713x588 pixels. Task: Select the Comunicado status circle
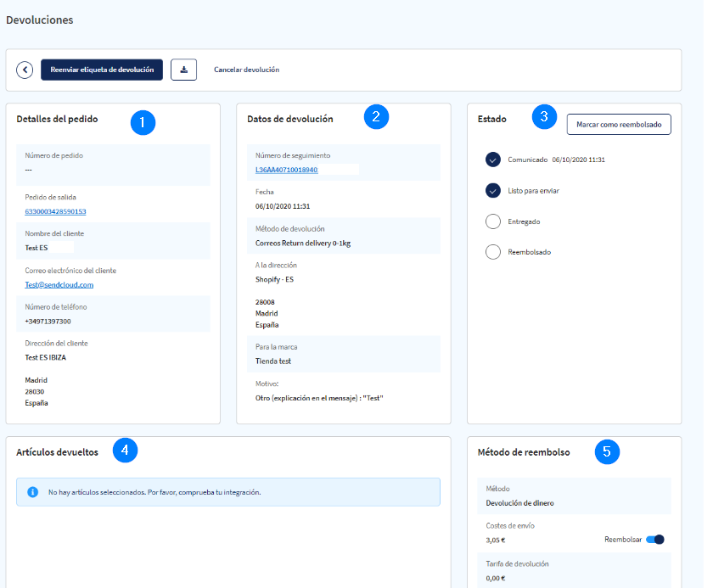pyautogui.click(x=493, y=160)
